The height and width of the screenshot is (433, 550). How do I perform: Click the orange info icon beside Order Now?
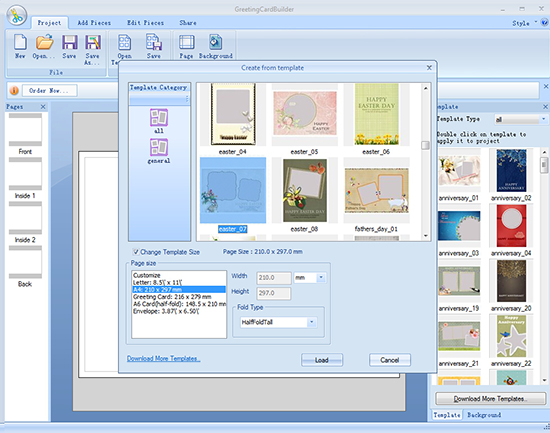click(14, 91)
